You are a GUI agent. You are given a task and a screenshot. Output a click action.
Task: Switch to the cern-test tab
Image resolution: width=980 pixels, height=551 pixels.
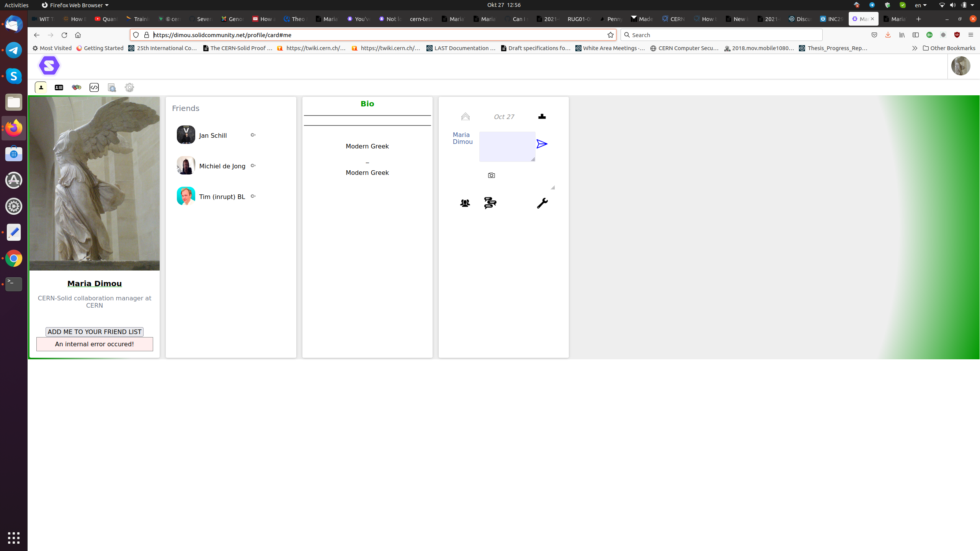[x=421, y=19]
